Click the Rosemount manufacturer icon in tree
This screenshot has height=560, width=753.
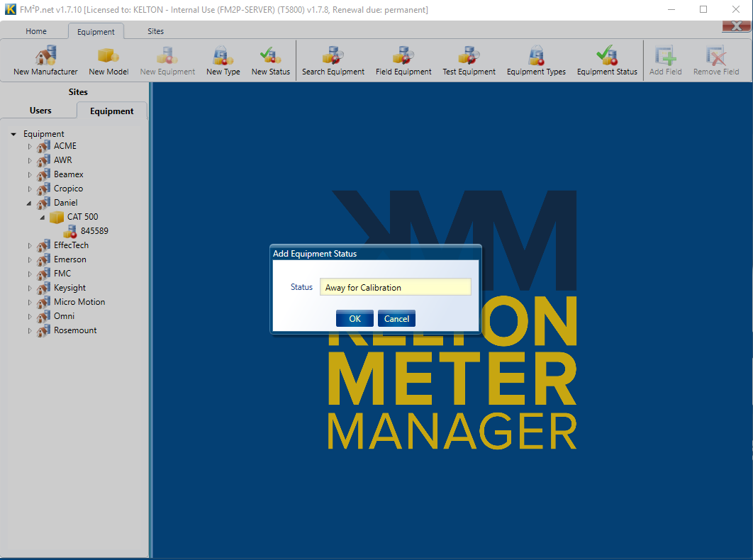tap(44, 330)
